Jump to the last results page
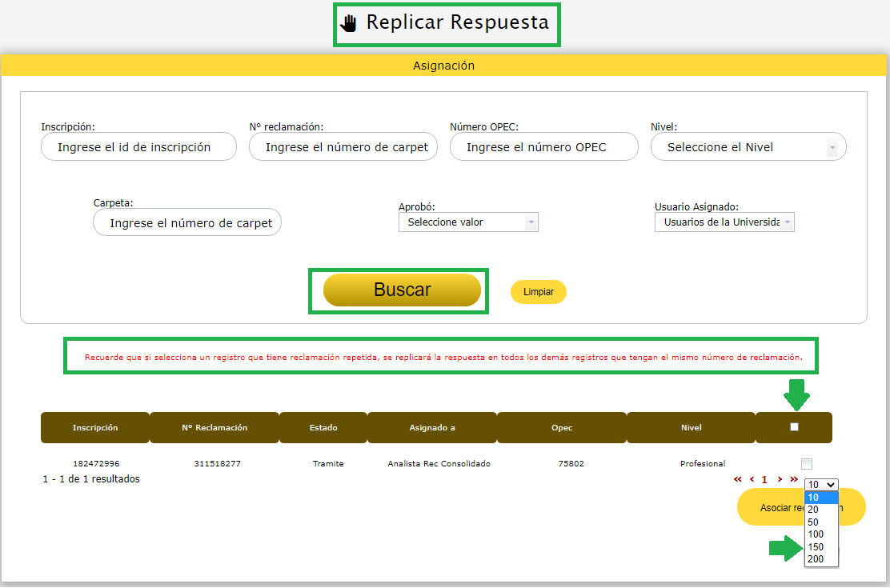This screenshot has height=588, width=890. coord(793,479)
